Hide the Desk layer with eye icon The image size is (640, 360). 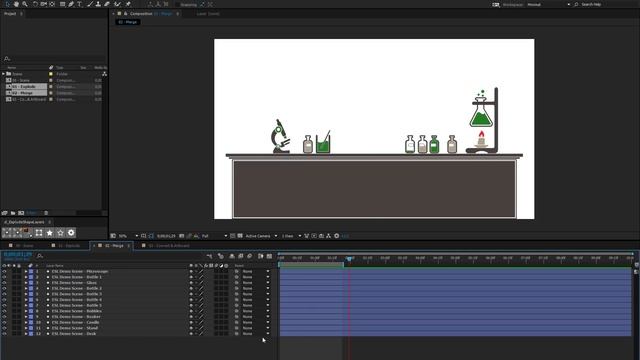4,334
